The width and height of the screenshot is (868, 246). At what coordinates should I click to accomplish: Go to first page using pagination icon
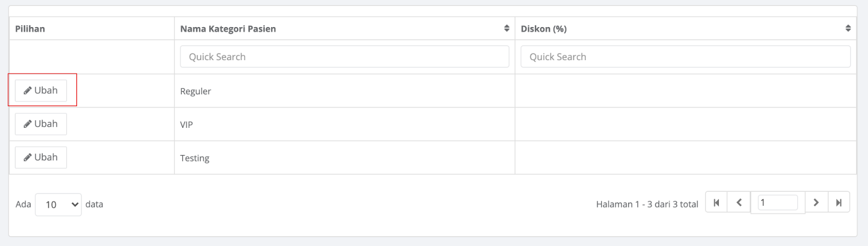click(717, 203)
